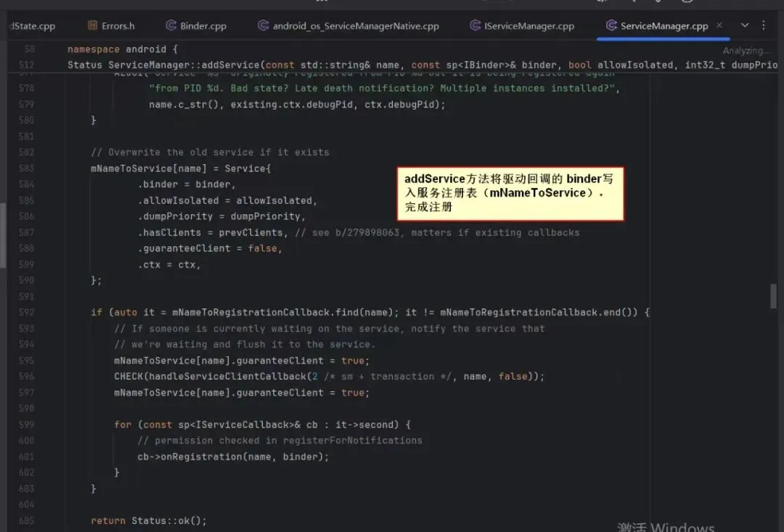784x532 pixels.
Task: Click the android_os_ServiceManagerNative.cpp file icon
Action: tap(263, 25)
